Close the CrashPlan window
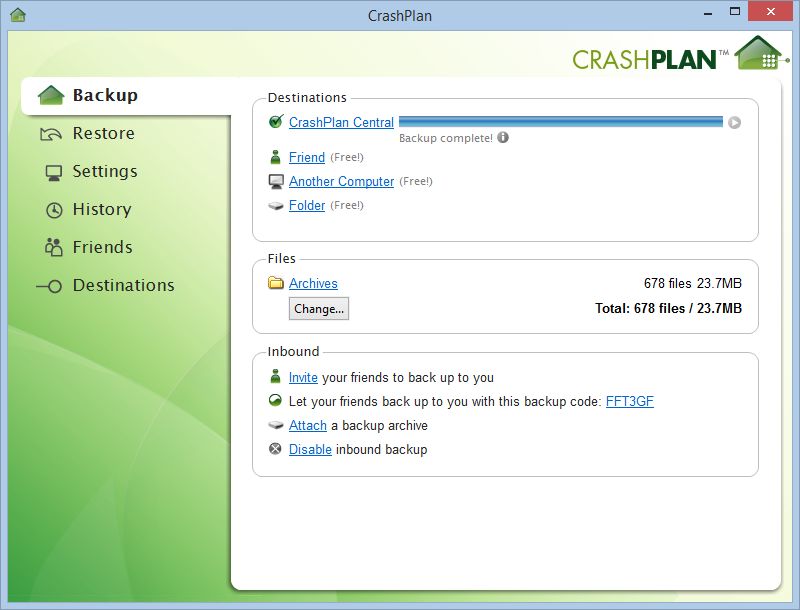Screen dimensions: 800x610 click(x=771, y=11)
